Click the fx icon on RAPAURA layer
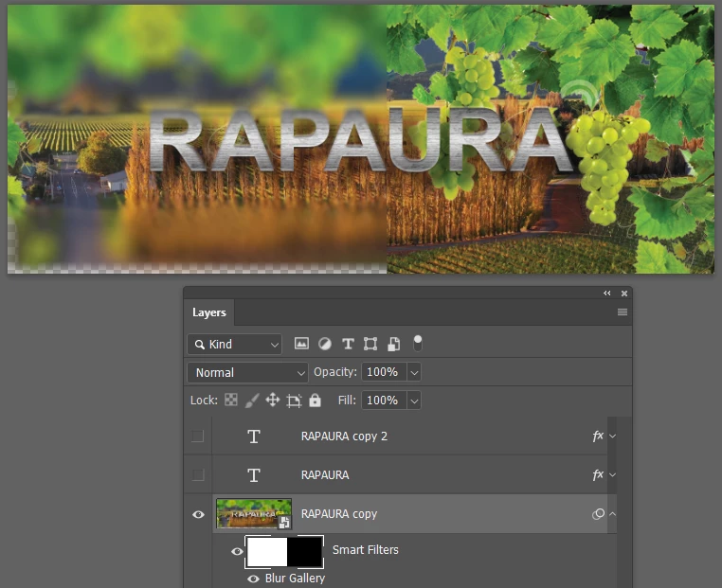This screenshot has height=588, width=722. click(x=598, y=474)
